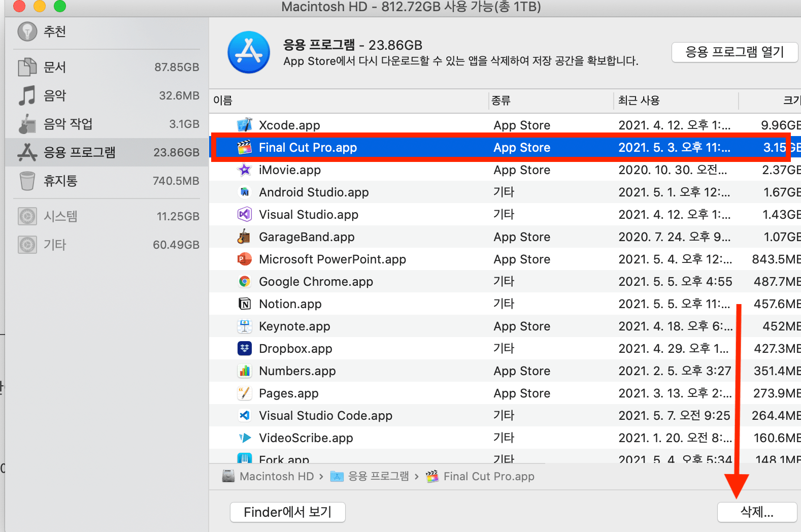The image size is (801, 532).
Task: Click 23.86GB size in the sidebar
Action: click(x=176, y=152)
